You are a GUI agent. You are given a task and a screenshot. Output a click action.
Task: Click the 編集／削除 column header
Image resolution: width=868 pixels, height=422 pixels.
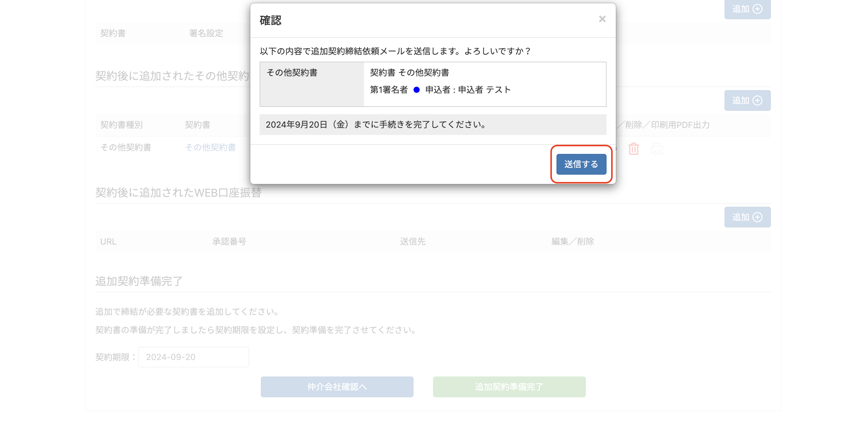point(572,242)
